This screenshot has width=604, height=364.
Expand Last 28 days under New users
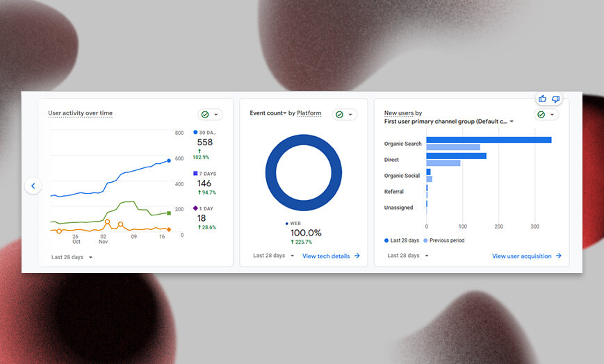(x=407, y=256)
